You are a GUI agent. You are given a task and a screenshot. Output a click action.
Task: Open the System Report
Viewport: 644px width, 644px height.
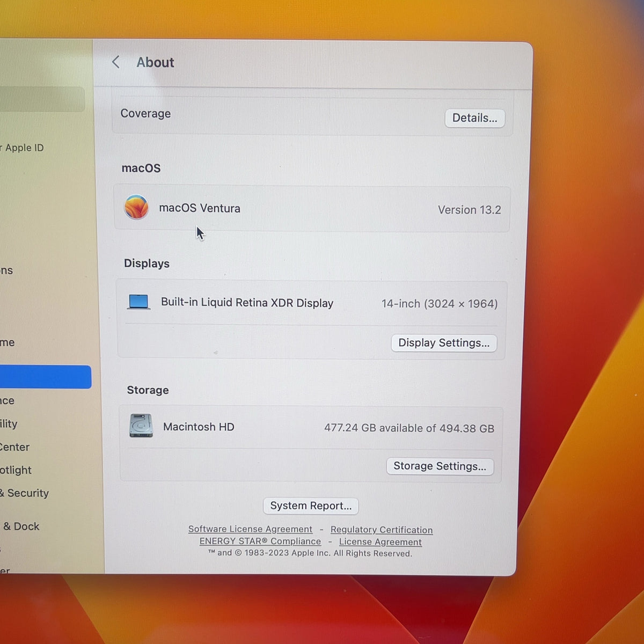point(311,506)
